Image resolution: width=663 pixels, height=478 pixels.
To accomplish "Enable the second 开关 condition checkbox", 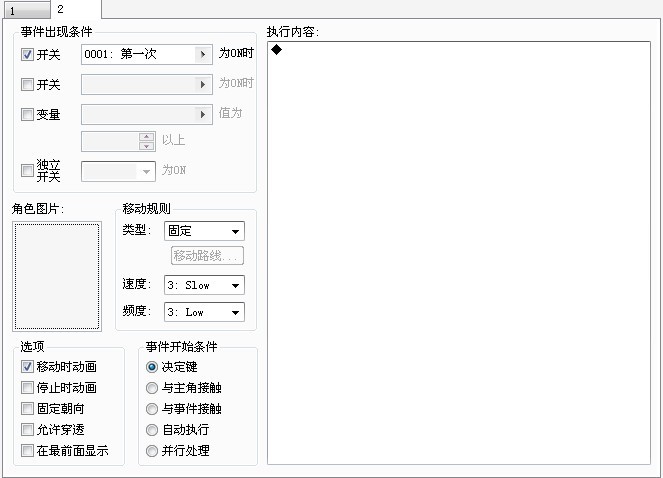I will click(27, 85).
